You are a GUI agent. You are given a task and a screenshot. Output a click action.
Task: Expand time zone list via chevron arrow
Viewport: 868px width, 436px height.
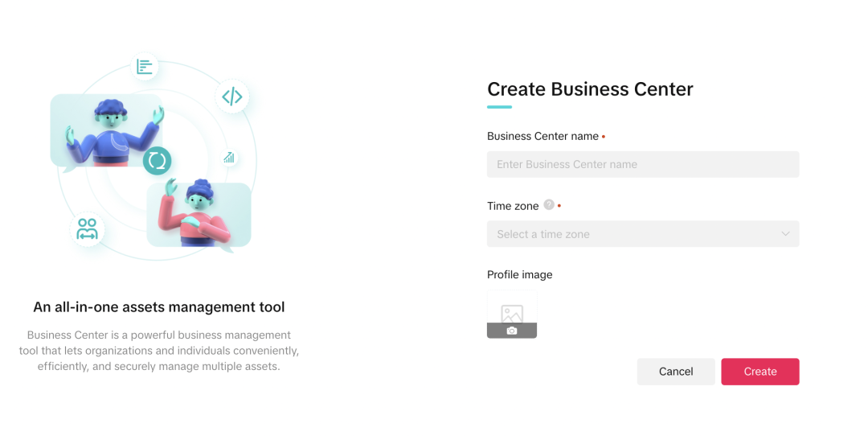(785, 234)
